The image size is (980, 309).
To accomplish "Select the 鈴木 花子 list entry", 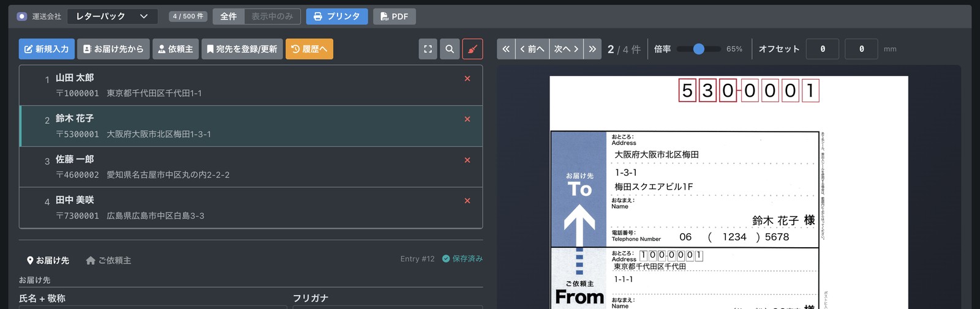I will coord(251,126).
